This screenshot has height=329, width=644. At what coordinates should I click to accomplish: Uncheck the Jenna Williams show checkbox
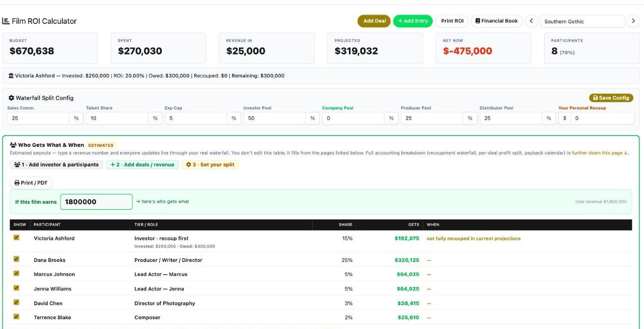click(17, 288)
